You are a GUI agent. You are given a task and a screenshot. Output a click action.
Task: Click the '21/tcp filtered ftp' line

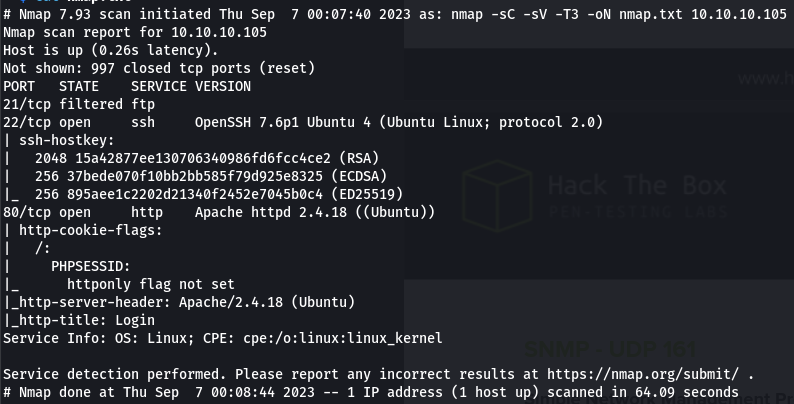click(x=79, y=104)
